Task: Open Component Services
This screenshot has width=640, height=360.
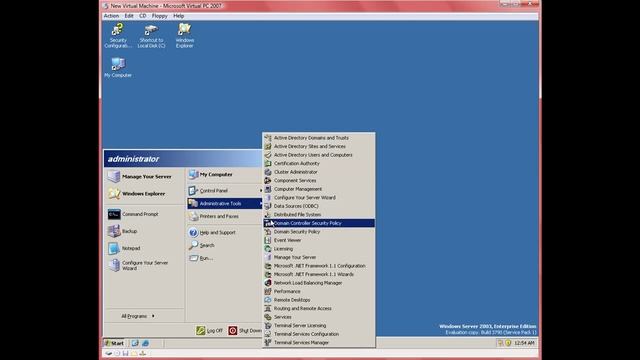Action: click(x=319, y=180)
